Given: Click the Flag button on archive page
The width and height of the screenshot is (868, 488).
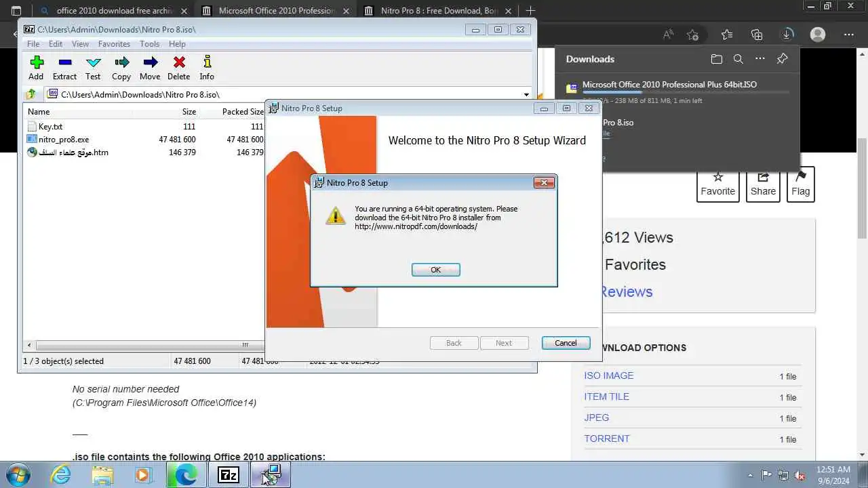Looking at the screenshot, I should pos(800,184).
